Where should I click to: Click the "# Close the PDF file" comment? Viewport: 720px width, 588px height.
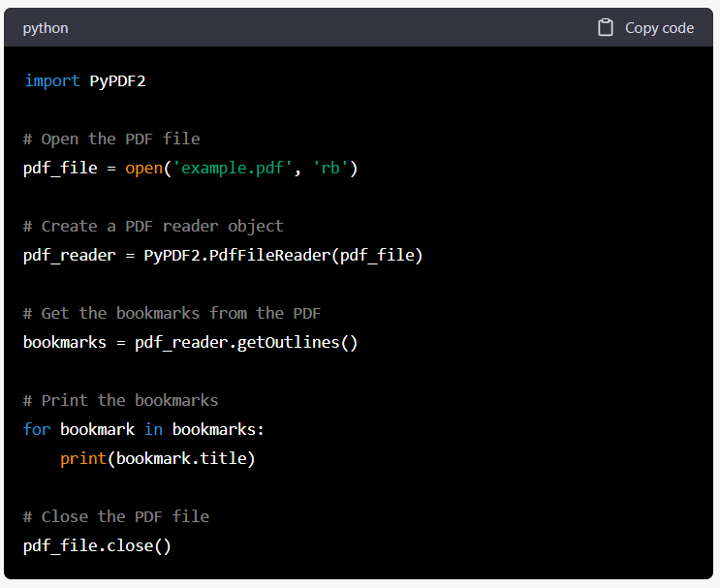[116, 516]
